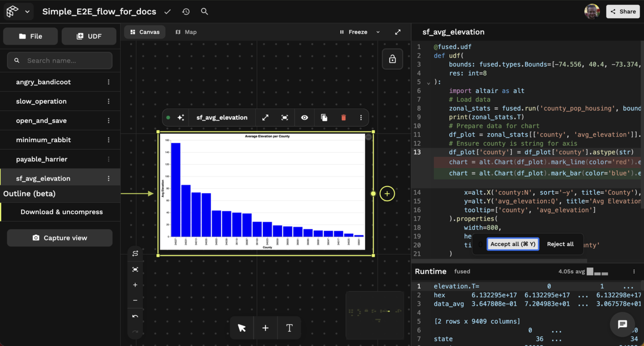
Task: Expand the logo menu chevron
Action: pyautogui.click(x=28, y=11)
